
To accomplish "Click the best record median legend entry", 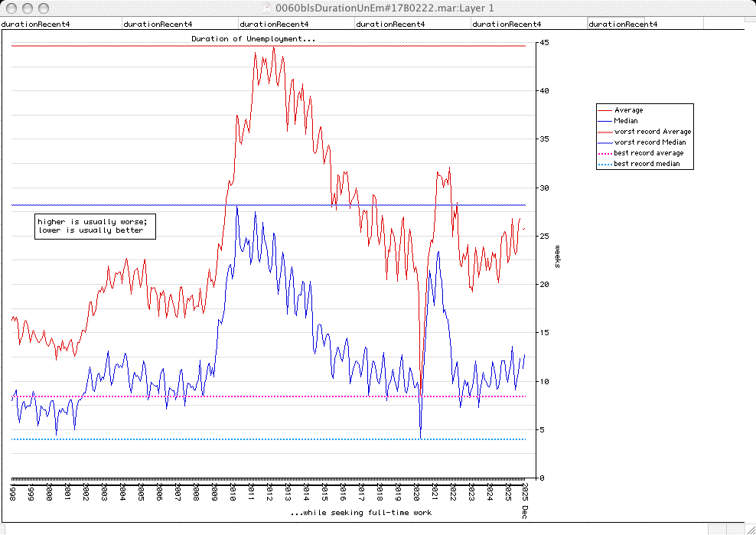I will pos(647,164).
